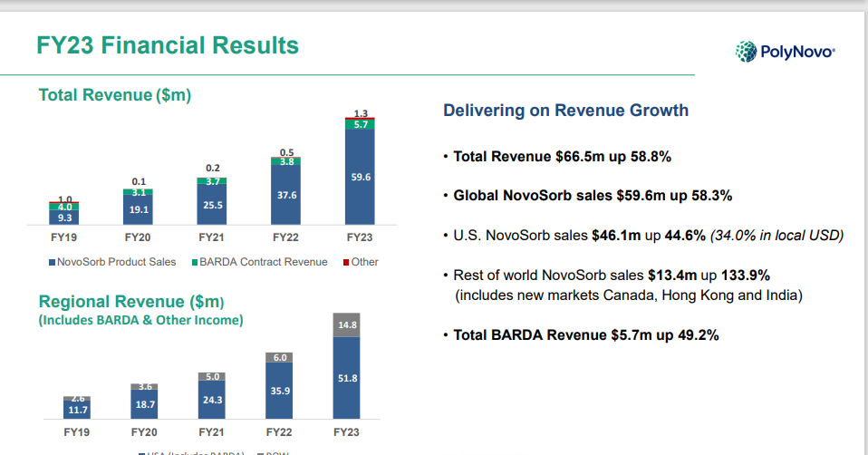Select the "Regional Revenue ($m)" chart heading
Viewport: 868px width, 455px height.
coord(131,302)
